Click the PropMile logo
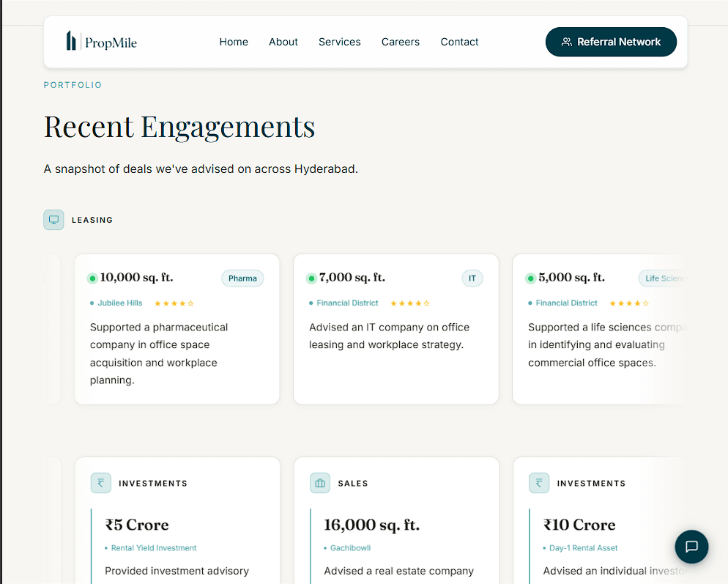728x584 pixels. [101, 41]
